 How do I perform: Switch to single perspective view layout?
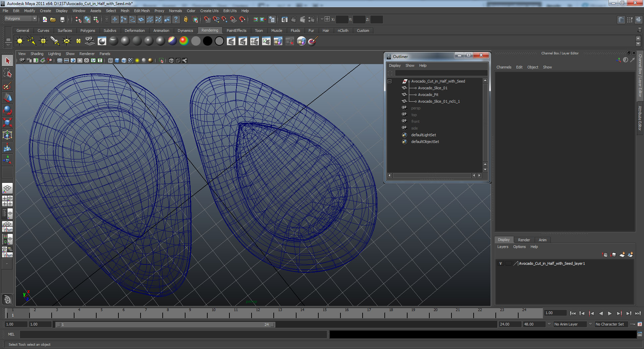[7, 189]
